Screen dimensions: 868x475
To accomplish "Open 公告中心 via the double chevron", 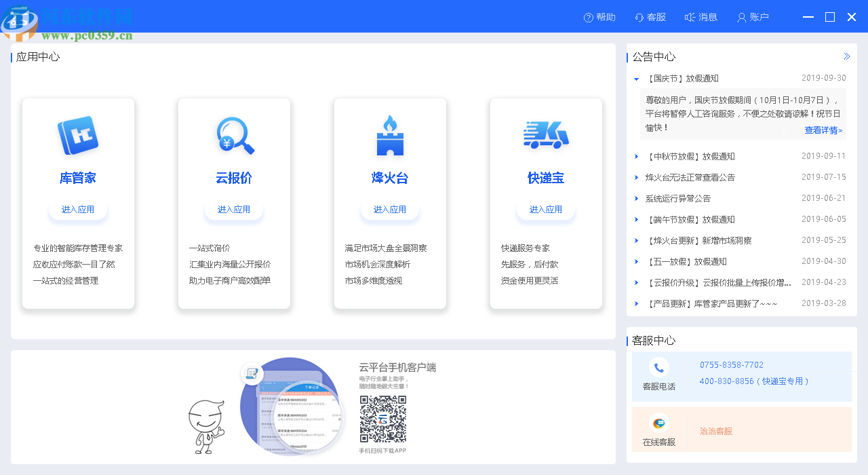I will pos(846,57).
